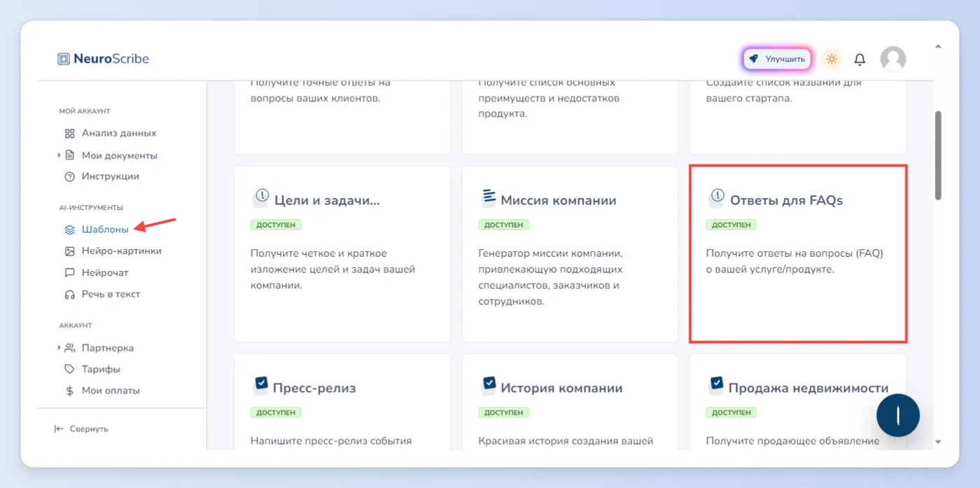Open the Нейро-картинки section
Image resolution: width=980 pixels, height=488 pixels.
(122, 251)
